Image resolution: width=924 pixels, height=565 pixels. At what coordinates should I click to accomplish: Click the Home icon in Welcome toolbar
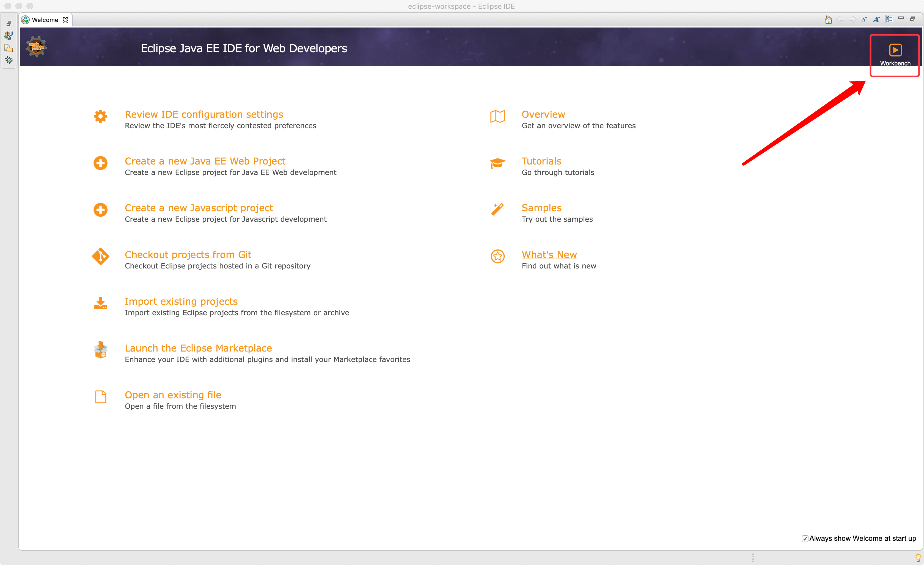click(828, 20)
